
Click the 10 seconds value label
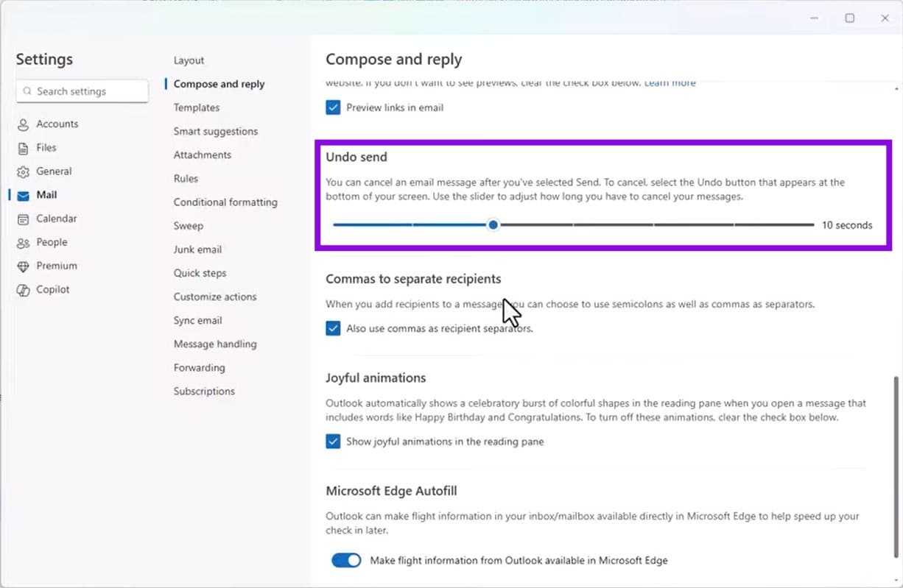click(x=847, y=225)
